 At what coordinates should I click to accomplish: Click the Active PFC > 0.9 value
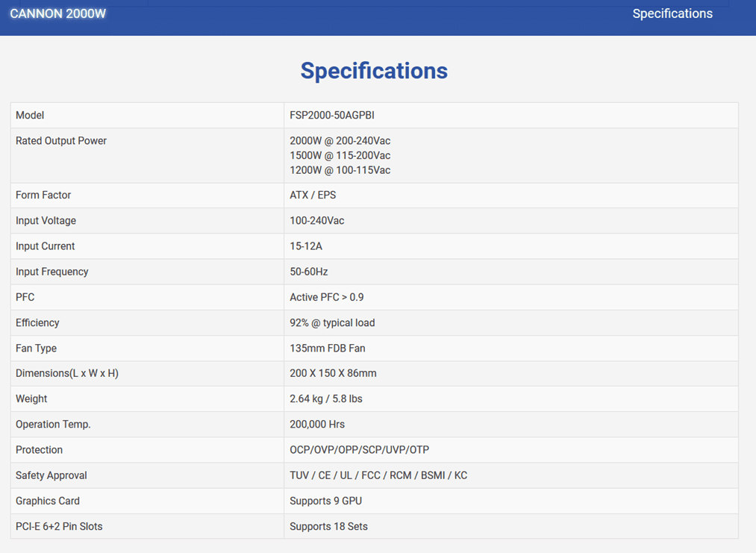(x=326, y=297)
